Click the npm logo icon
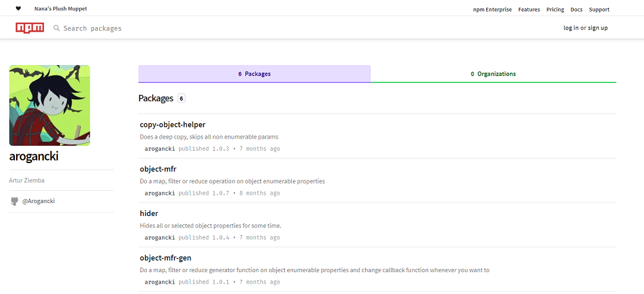Screen dimensions: 644x294 coord(30,28)
